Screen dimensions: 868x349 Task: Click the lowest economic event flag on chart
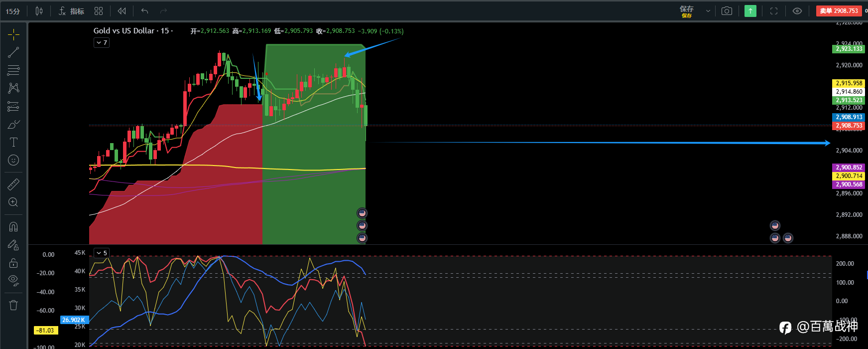pyautogui.click(x=362, y=238)
